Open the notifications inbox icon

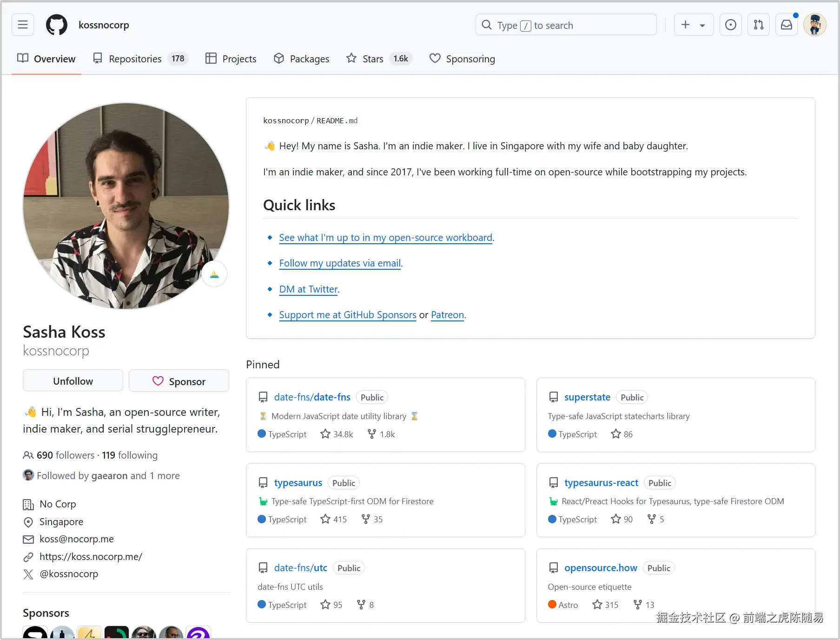coord(786,25)
